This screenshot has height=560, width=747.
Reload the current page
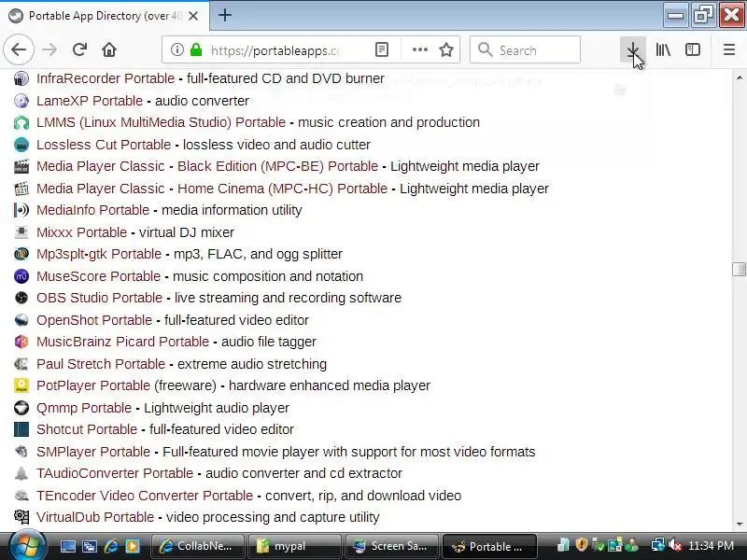(79, 49)
